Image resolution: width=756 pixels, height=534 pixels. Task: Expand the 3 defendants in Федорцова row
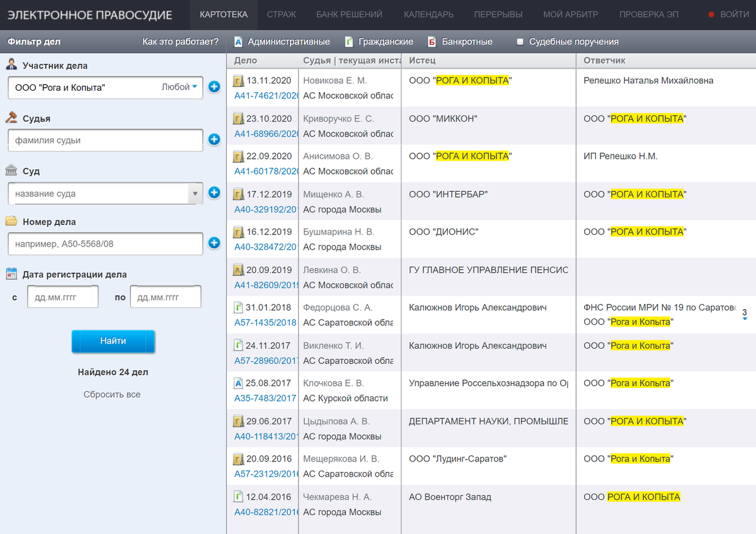tap(745, 314)
